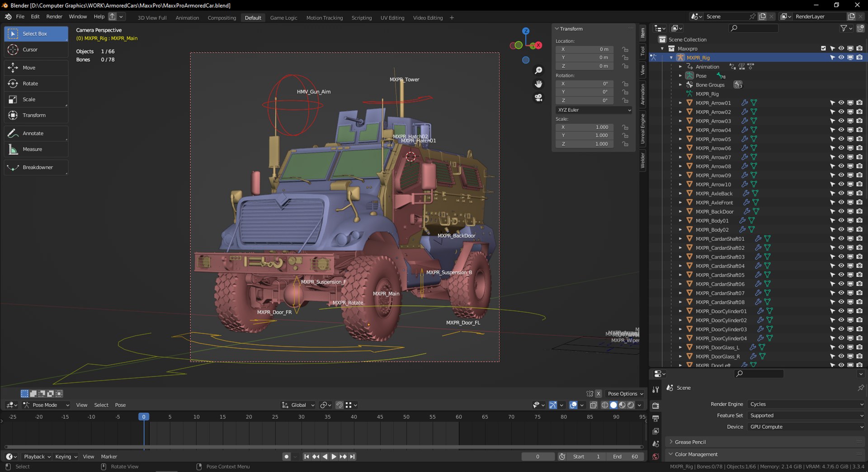868x472 pixels.
Task: Activate the Scale tool
Action: point(36,100)
